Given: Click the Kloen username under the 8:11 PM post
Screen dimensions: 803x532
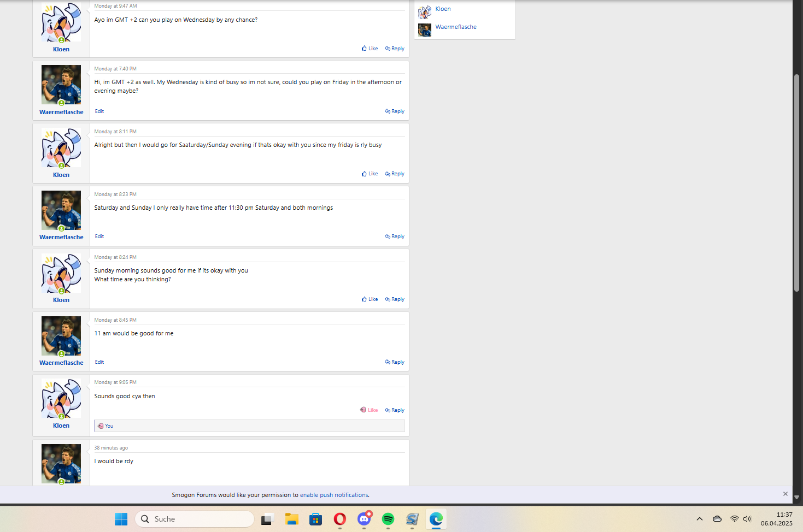Looking at the screenshot, I should click(x=61, y=175).
